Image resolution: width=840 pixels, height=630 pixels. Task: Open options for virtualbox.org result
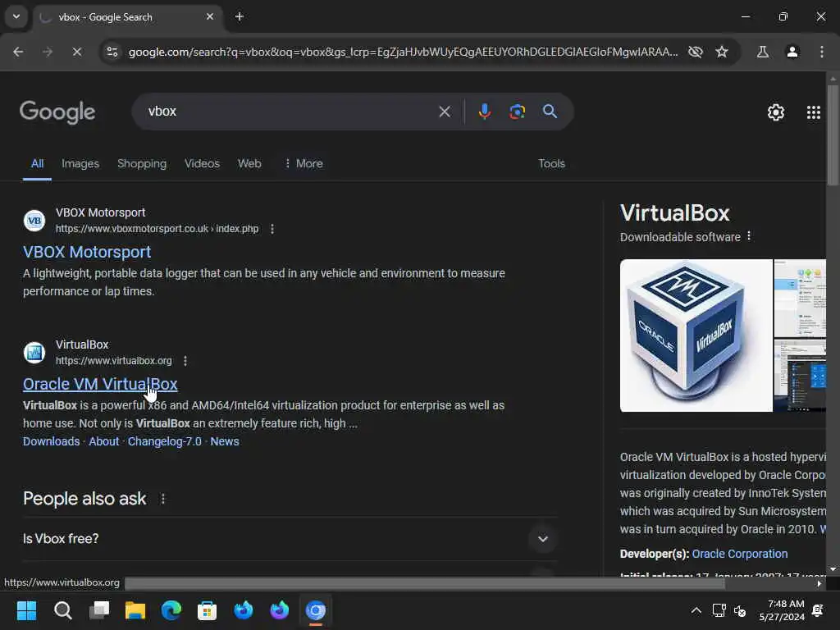(x=185, y=361)
